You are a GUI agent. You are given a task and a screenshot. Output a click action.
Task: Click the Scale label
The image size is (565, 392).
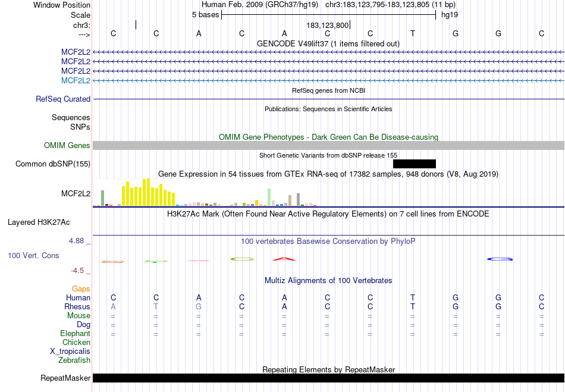click(81, 15)
